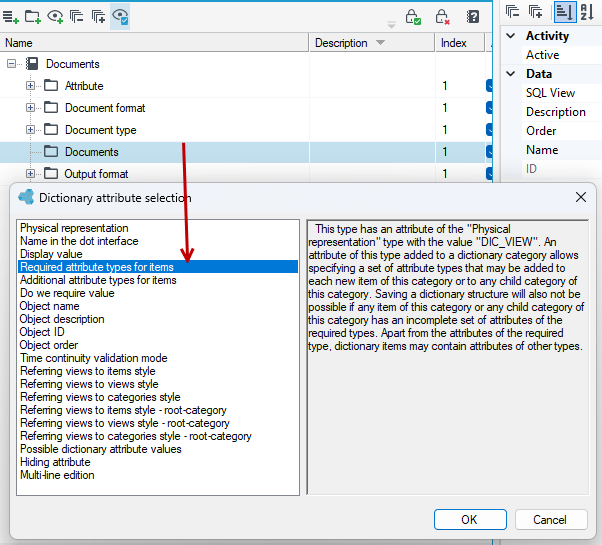602x545 pixels.
Task: Toggle the highlighted eye-with-checkmark view button
Action: coord(120,17)
